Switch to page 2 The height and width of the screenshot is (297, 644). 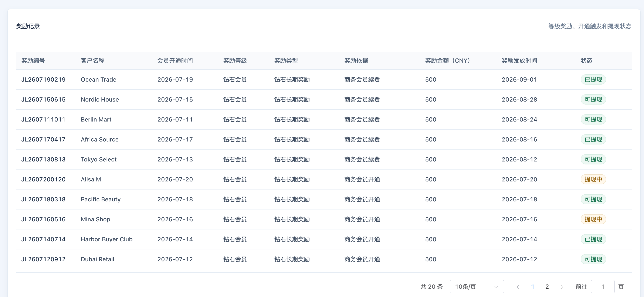pyautogui.click(x=547, y=287)
